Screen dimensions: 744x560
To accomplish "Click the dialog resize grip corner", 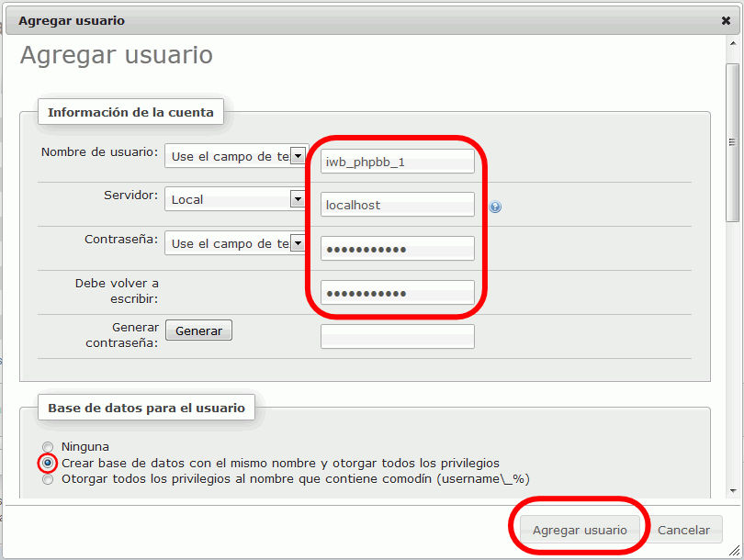I will pos(735,551).
